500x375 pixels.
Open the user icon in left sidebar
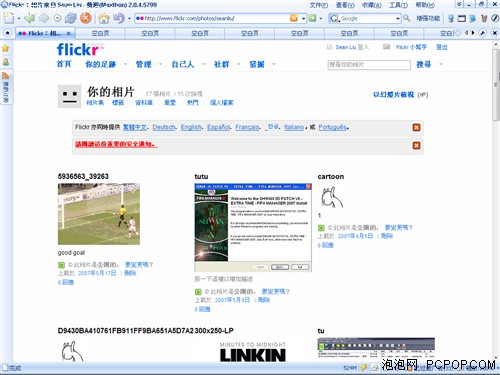pos(6,62)
